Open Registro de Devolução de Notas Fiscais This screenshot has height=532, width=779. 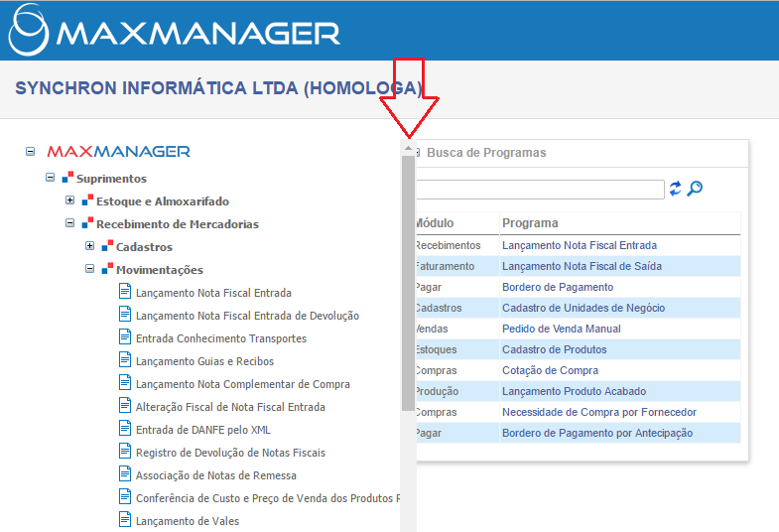pos(230,453)
